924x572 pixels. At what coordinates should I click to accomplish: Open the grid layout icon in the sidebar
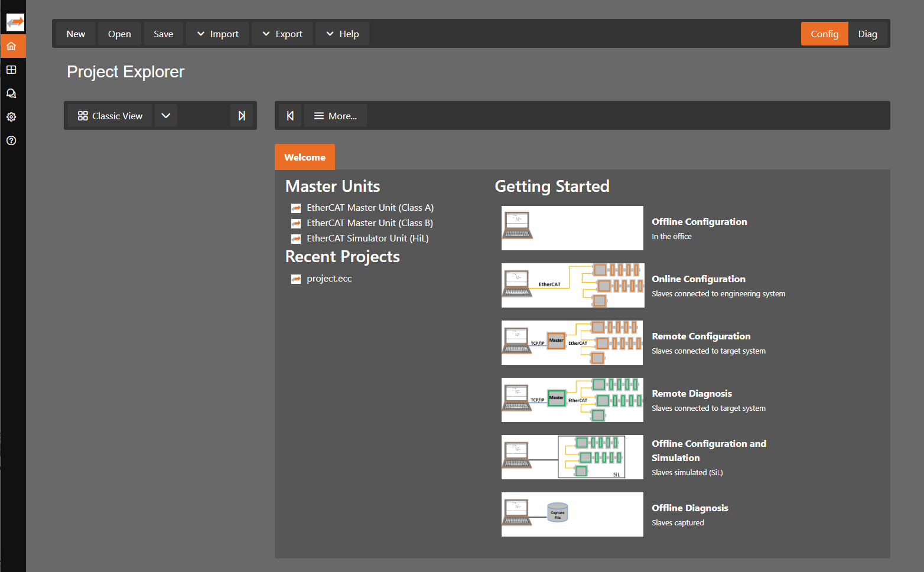click(11, 70)
